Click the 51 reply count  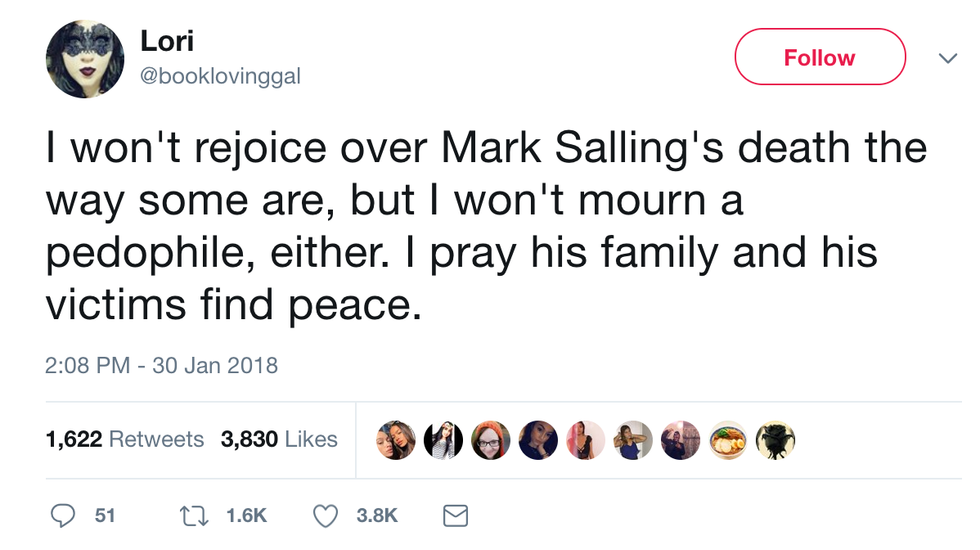tap(105, 515)
